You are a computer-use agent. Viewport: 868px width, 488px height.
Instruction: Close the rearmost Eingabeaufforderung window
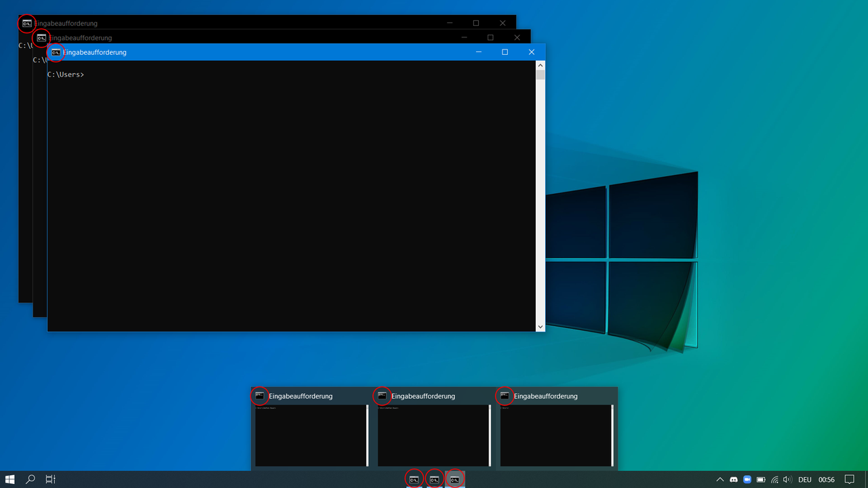[x=502, y=23]
